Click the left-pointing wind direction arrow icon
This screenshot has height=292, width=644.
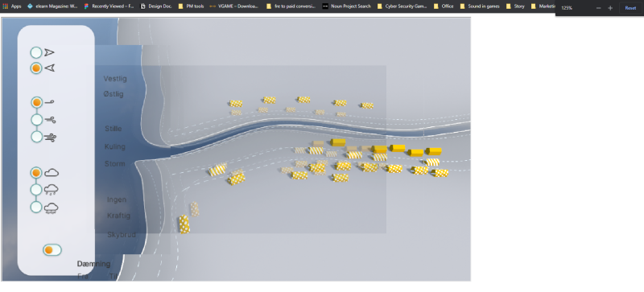tap(49, 68)
